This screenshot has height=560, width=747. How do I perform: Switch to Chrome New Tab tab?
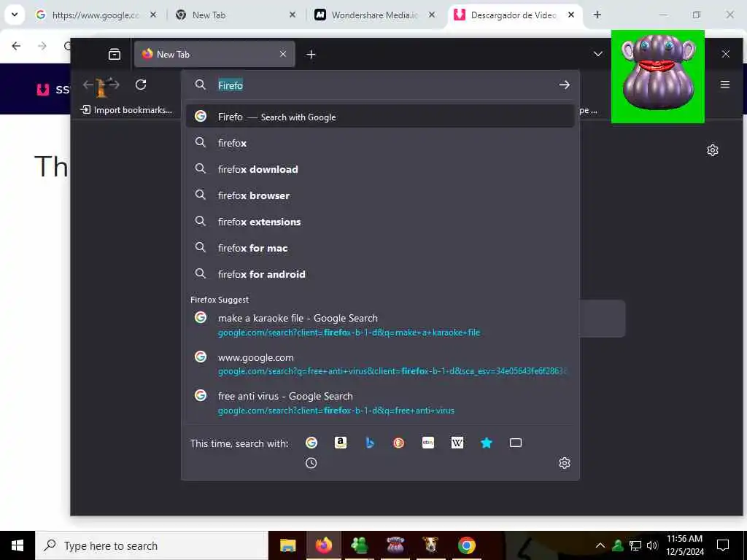coord(236,15)
